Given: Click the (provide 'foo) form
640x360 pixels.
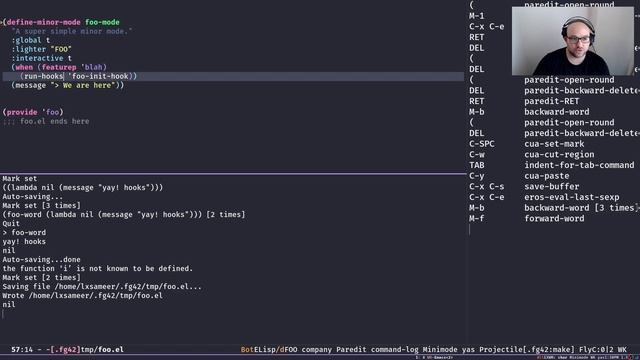Looking at the screenshot, I should (33, 112).
